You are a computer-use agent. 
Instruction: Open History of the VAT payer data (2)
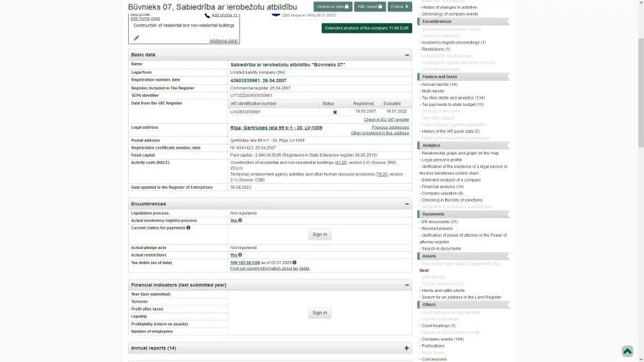pos(450,132)
